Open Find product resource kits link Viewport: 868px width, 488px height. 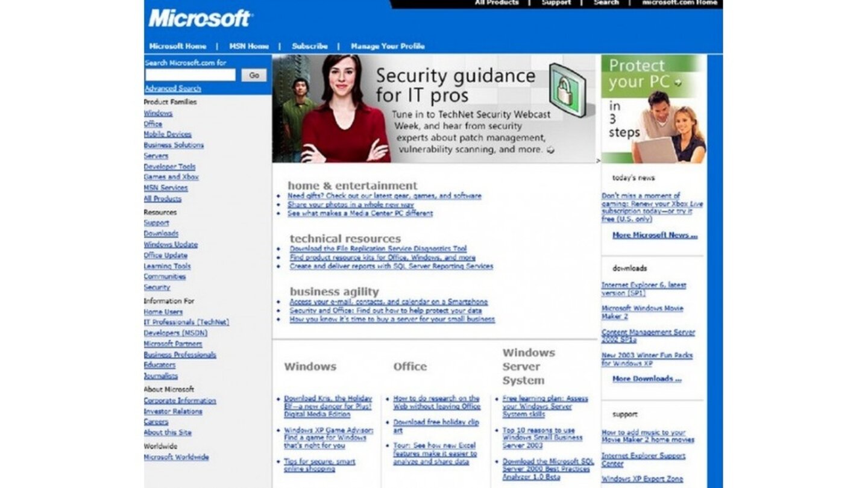pyautogui.click(x=382, y=257)
